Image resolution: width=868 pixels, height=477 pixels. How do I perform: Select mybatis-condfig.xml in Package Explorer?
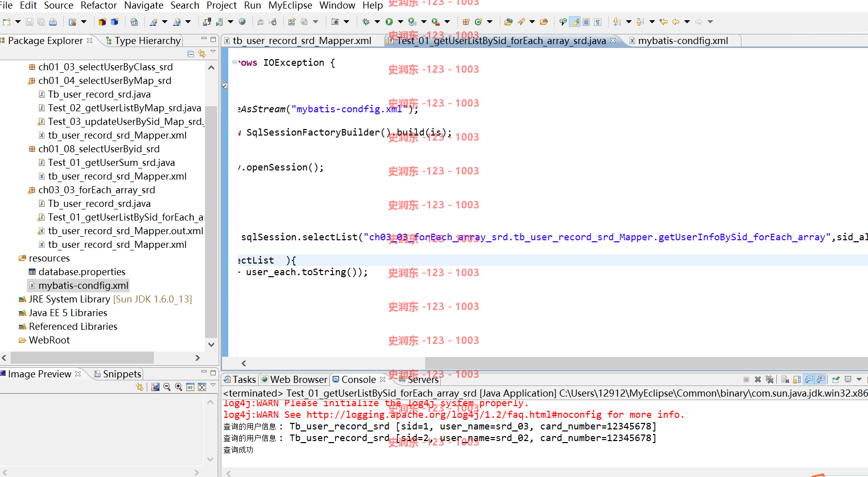pyautogui.click(x=78, y=285)
